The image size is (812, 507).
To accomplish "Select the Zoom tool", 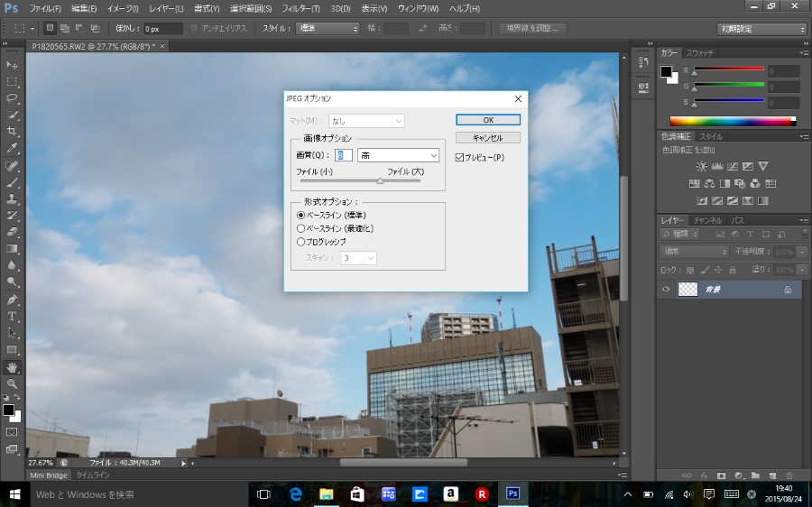I will [13, 384].
